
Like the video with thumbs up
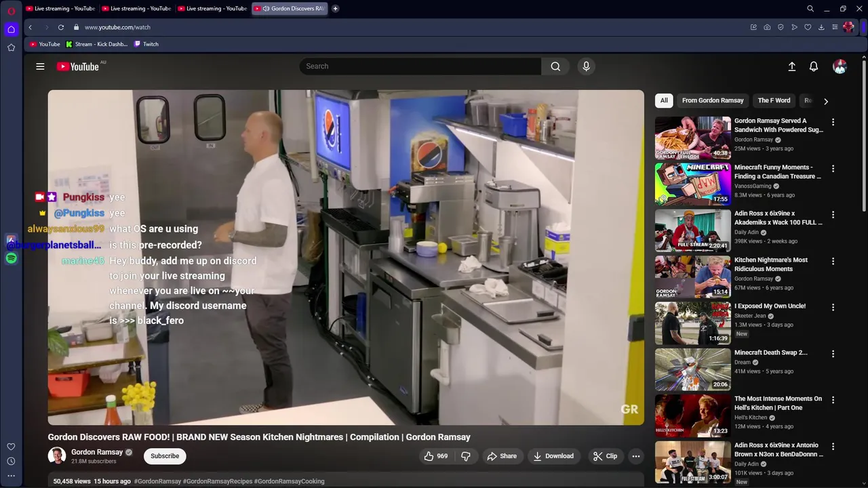point(435,456)
